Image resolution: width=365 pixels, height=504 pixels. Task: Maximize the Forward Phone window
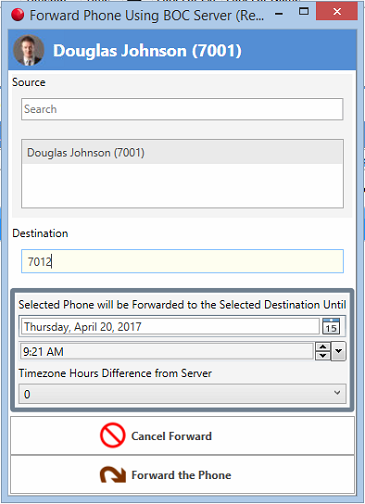(x=304, y=12)
